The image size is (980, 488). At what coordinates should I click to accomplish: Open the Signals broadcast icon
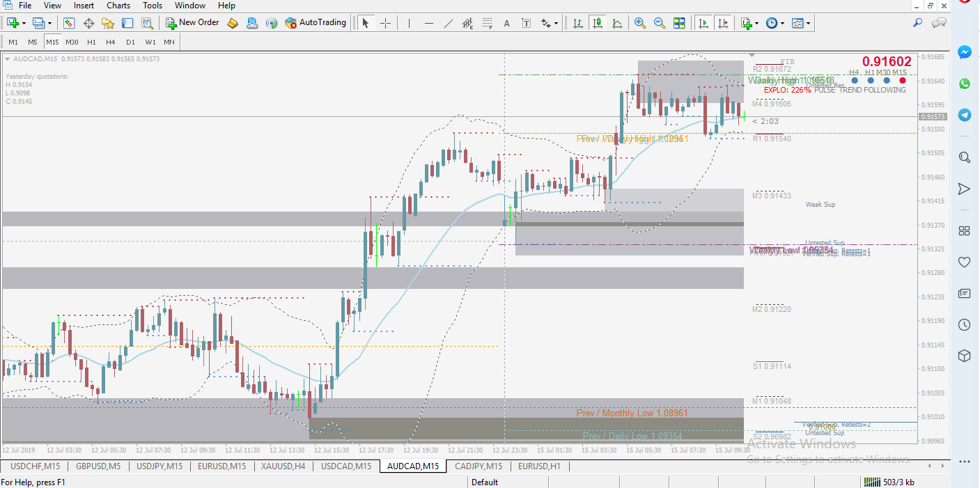pos(272,23)
